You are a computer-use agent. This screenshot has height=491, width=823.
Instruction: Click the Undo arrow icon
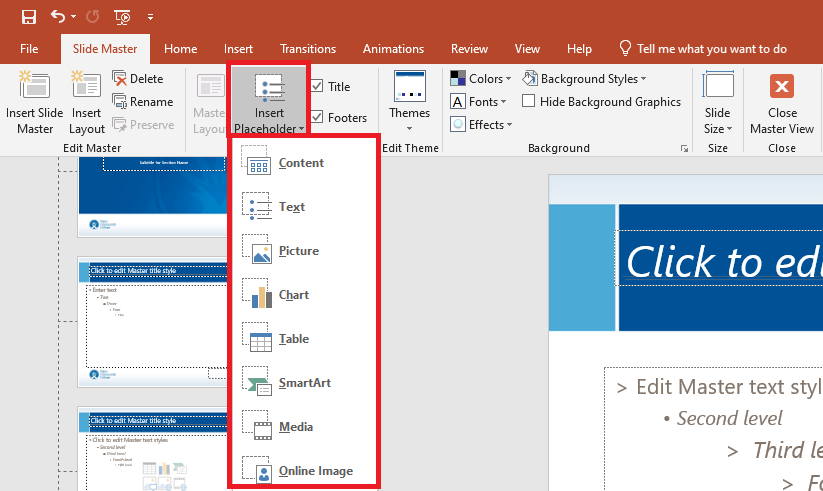click(57, 17)
